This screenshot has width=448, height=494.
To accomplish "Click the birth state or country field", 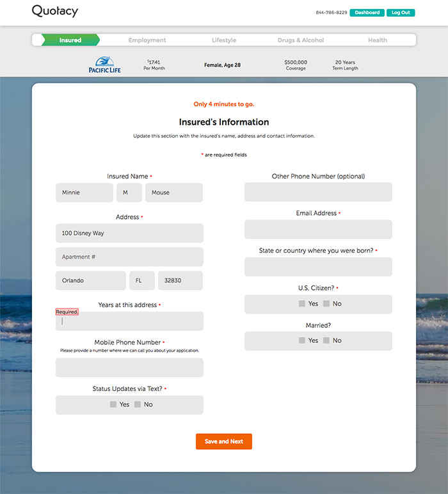I will [318, 267].
